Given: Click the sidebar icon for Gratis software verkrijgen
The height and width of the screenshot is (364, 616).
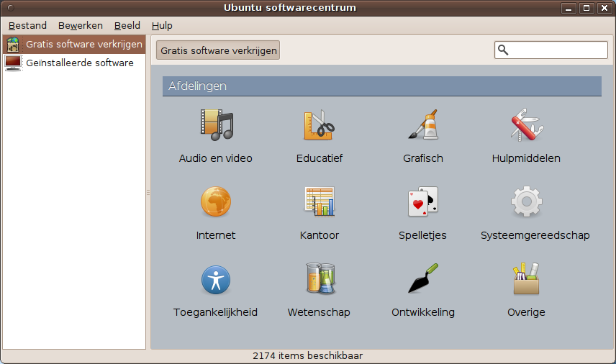Looking at the screenshot, I should (13, 45).
